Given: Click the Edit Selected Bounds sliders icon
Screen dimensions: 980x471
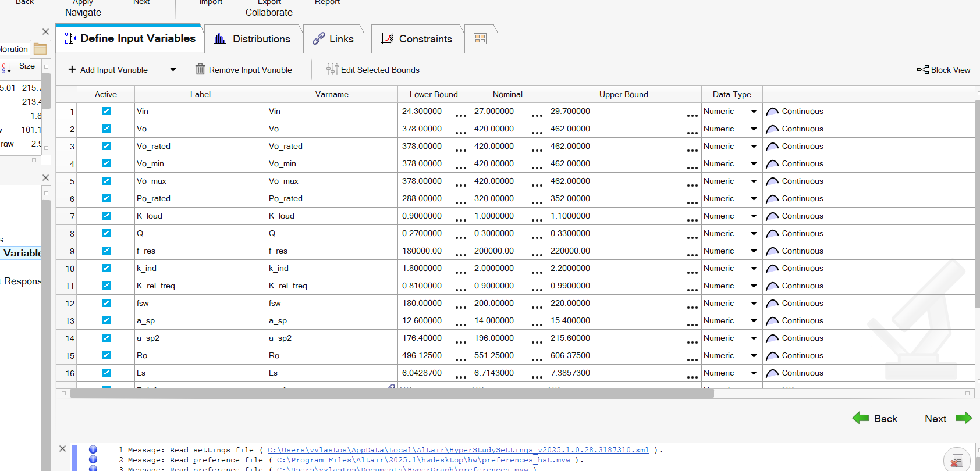Looking at the screenshot, I should (x=332, y=69).
